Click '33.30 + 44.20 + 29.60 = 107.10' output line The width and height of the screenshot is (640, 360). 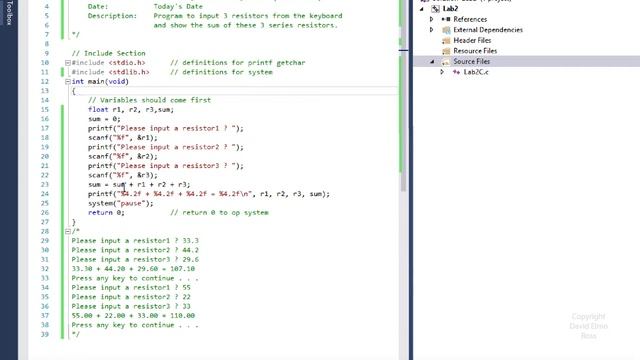(x=133, y=269)
